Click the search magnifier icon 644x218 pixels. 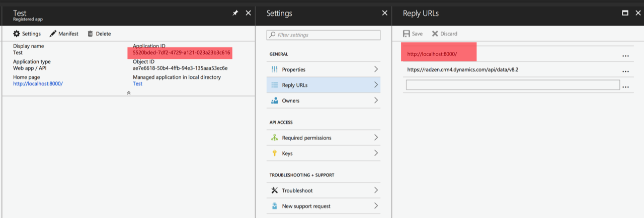(273, 35)
